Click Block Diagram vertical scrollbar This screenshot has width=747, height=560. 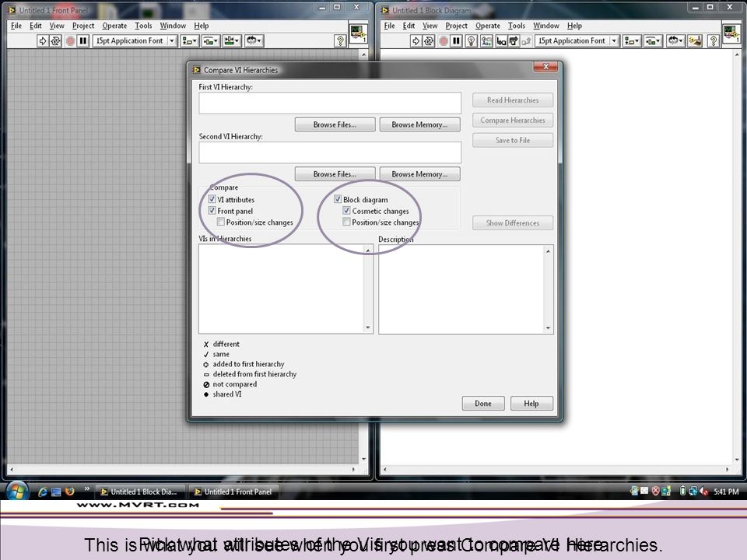click(737, 257)
